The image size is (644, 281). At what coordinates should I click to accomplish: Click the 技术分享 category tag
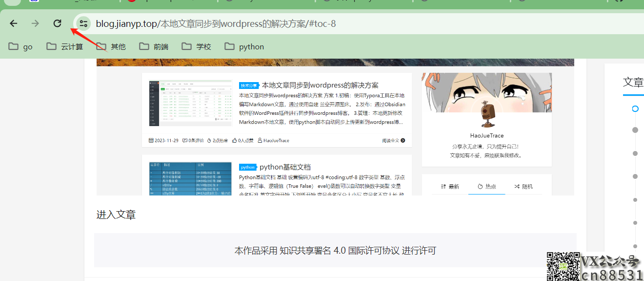tap(249, 86)
